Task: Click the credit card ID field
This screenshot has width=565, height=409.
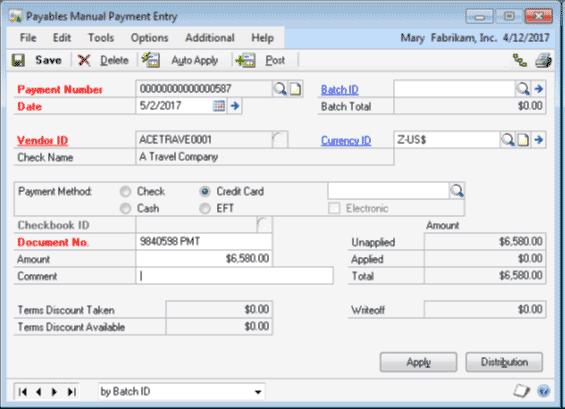Action: [x=388, y=191]
